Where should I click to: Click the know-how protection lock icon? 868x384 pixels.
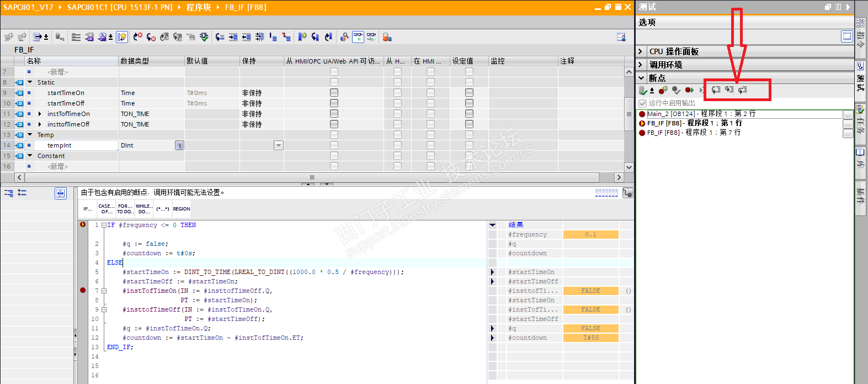tap(387, 37)
